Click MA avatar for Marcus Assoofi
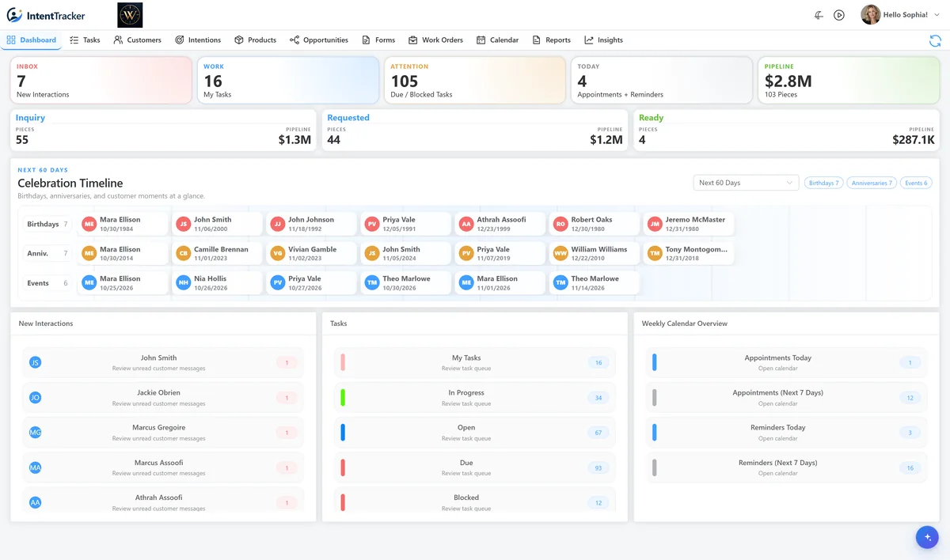This screenshot has width=950, height=560. click(x=35, y=467)
